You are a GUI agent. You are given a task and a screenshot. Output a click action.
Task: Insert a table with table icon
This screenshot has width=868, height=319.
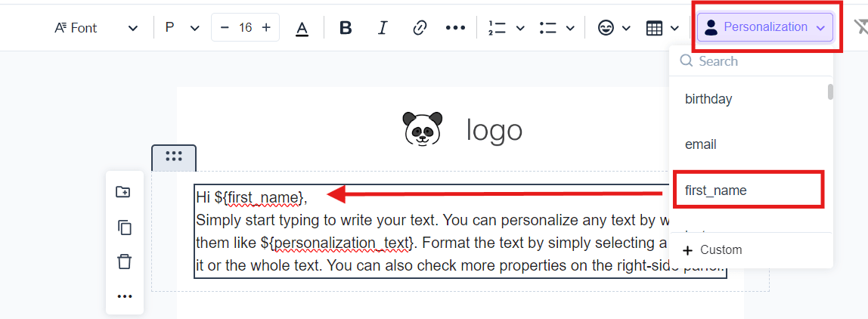[654, 28]
